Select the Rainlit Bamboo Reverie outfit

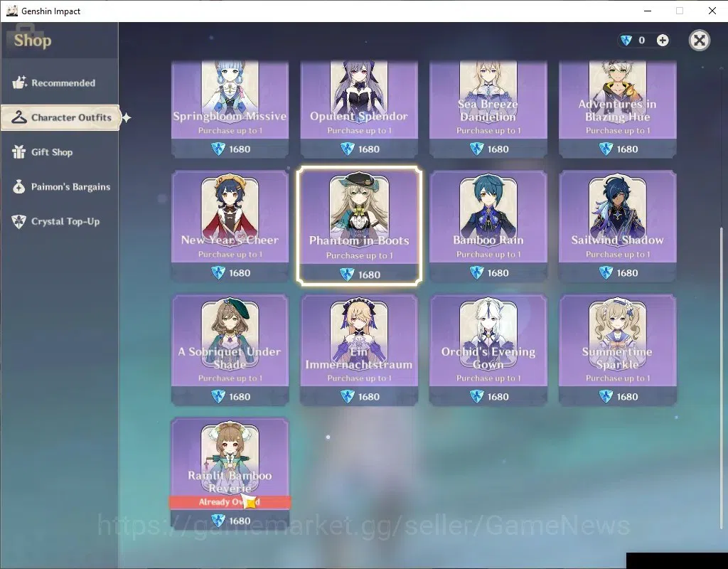pos(230,474)
